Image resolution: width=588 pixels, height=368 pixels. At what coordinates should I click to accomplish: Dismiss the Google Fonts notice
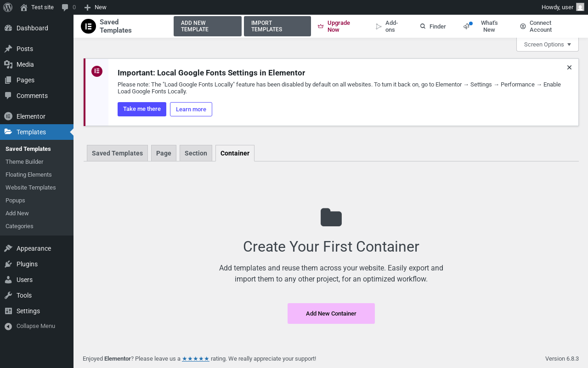click(569, 68)
